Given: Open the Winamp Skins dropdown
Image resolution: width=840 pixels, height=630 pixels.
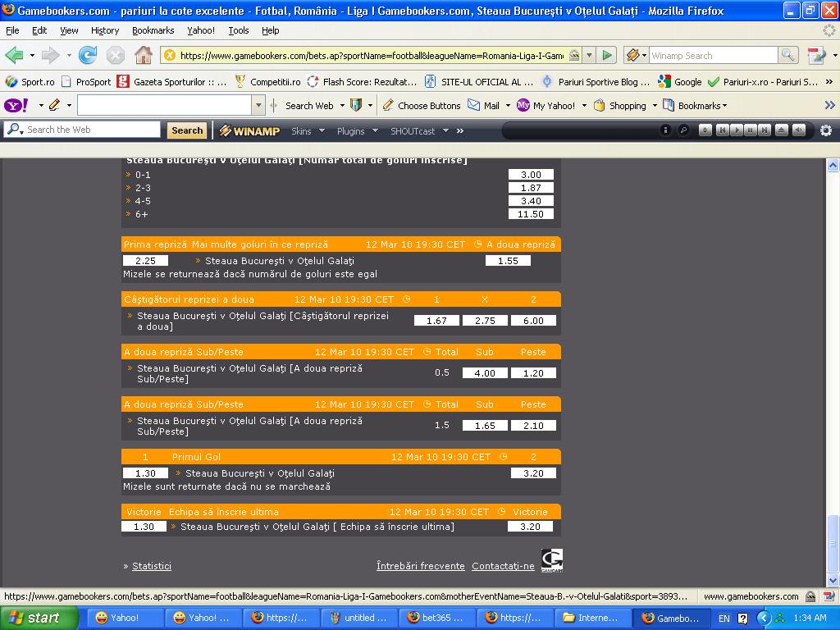Looking at the screenshot, I should [x=308, y=130].
